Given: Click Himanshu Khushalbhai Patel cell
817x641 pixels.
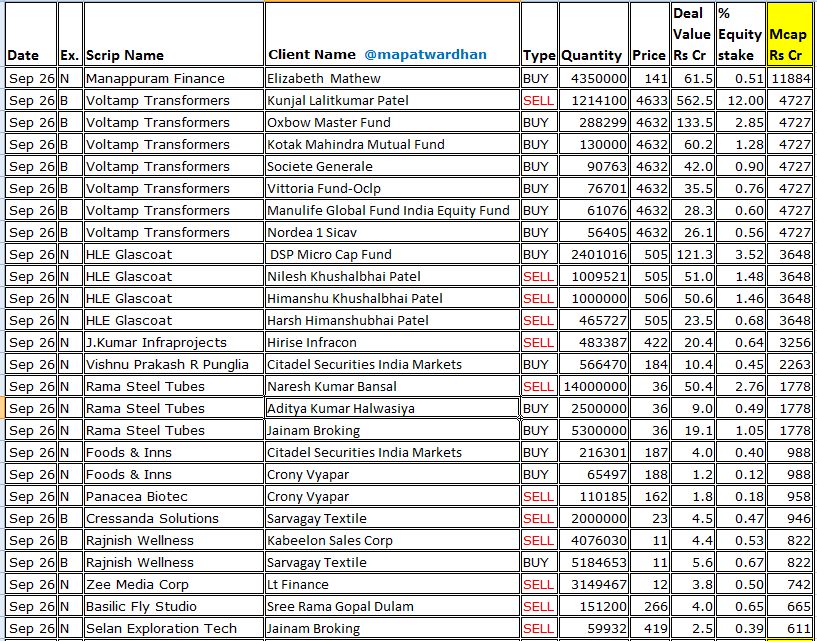Looking at the screenshot, I should pyautogui.click(x=392, y=298).
